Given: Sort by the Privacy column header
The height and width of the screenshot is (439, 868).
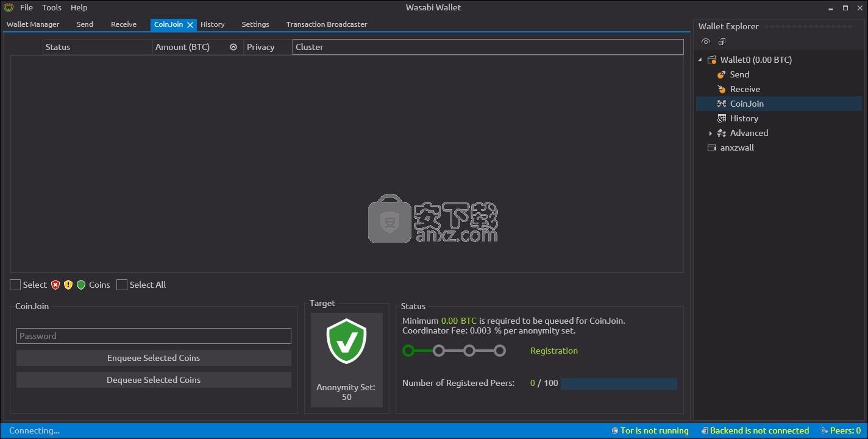Looking at the screenshot, I should pos(268,47).
